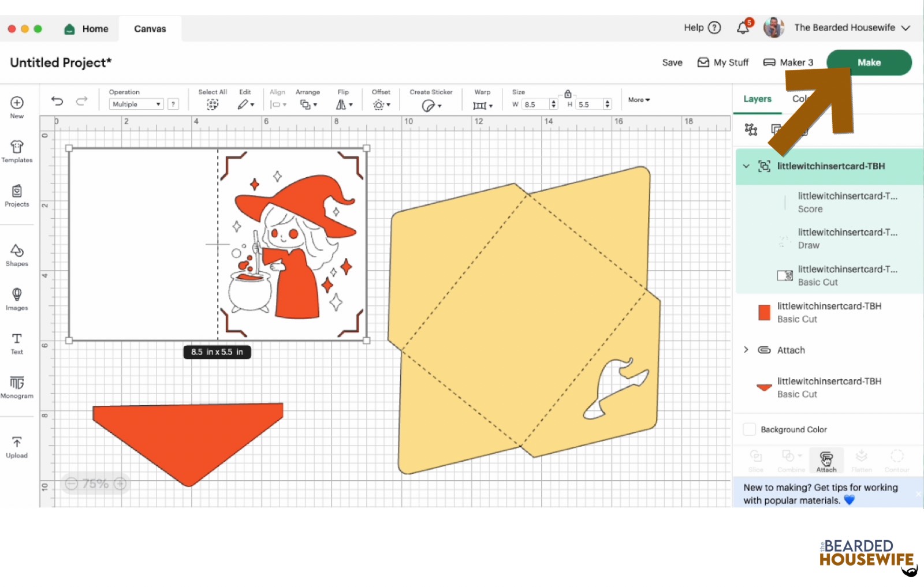924x587 pixels.
Task: Click the Save button
Action: [672, 62]
